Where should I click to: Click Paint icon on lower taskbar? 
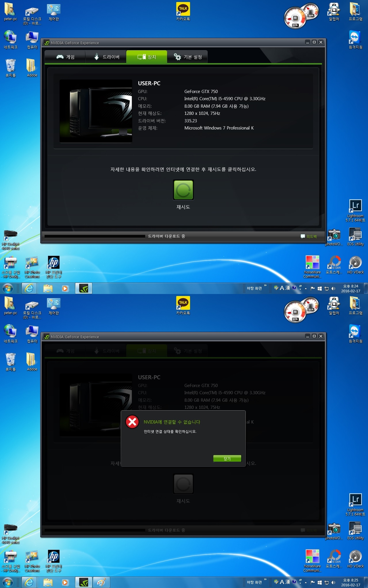coord(101,582)
